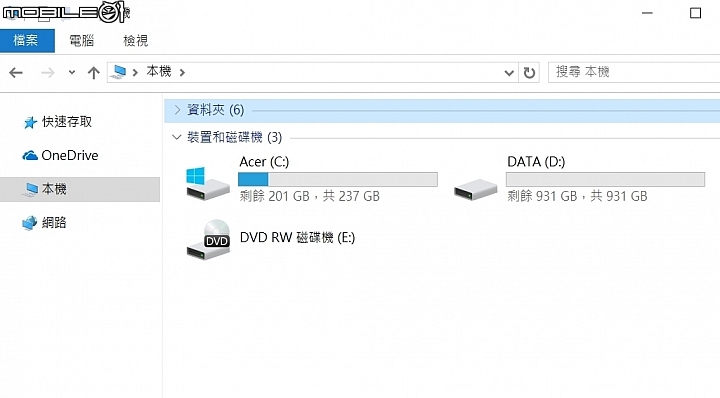720x398 pixels.
Task: Click the back navigation arrow
Action: click(x=16, y=73)
